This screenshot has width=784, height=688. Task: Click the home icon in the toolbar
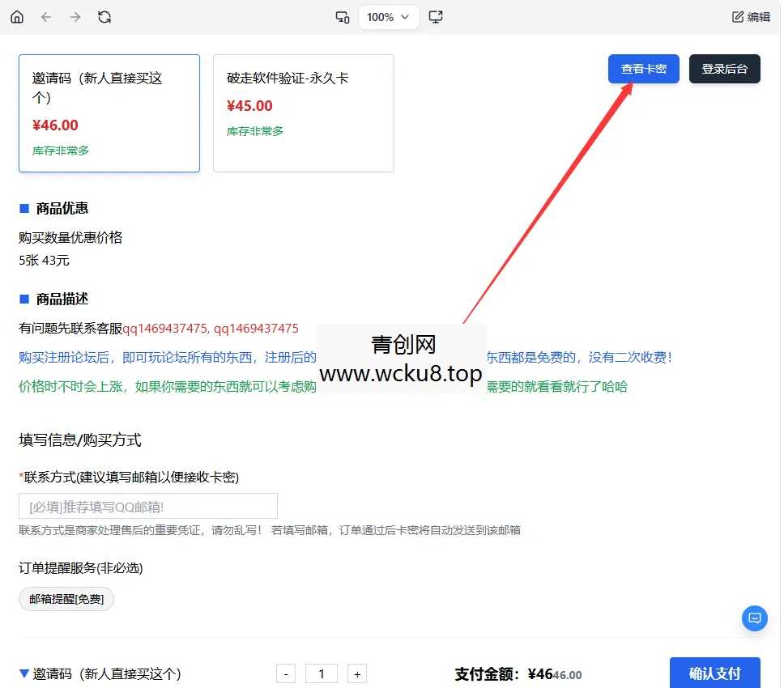click(x=16, y=16)
